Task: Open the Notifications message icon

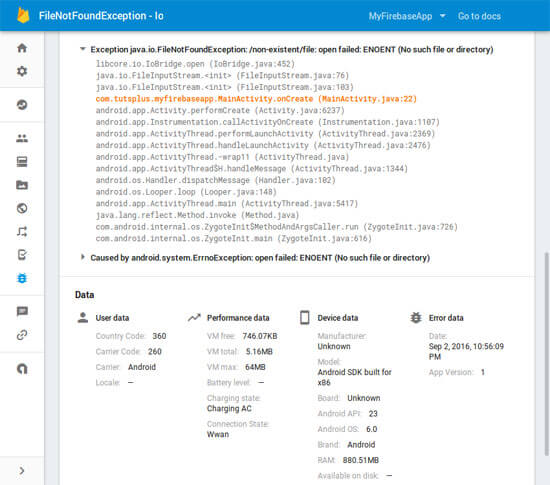Action: 22,311
